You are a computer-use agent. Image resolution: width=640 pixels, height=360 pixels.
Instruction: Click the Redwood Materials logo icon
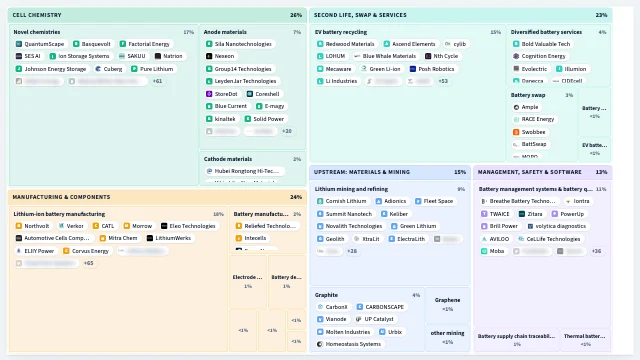pos(320,44)
